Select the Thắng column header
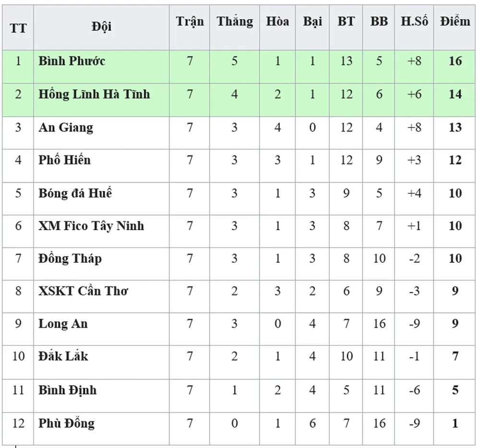The height and width of the screenshot is (448, 480). (234, 22)
